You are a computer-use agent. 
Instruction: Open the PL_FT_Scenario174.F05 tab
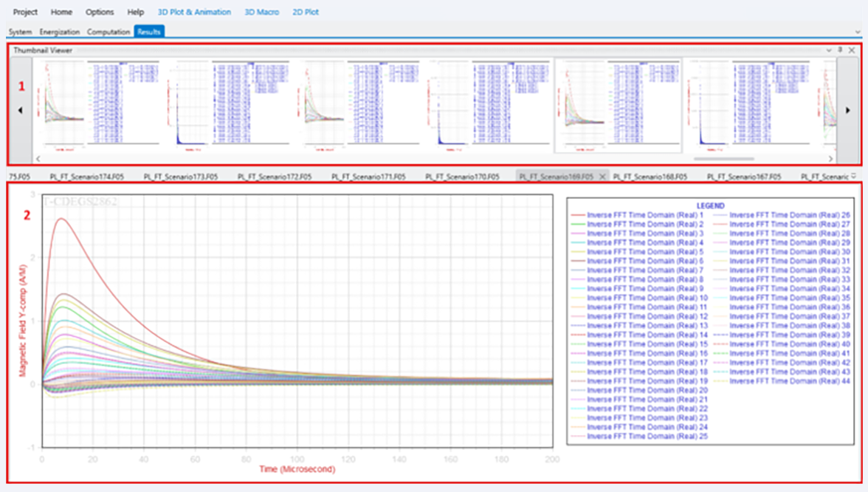(87, 177)
